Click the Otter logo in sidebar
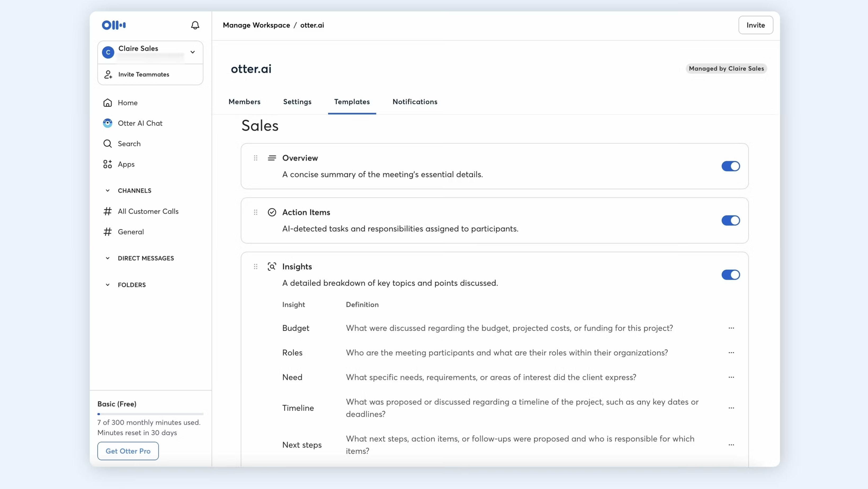Viewport: 868px width, 489px height. pos(114,25)
